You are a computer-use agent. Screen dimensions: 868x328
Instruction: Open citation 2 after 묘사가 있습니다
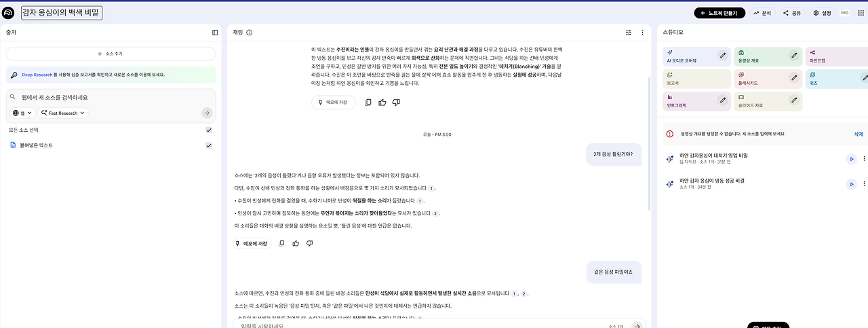point(435,213)
